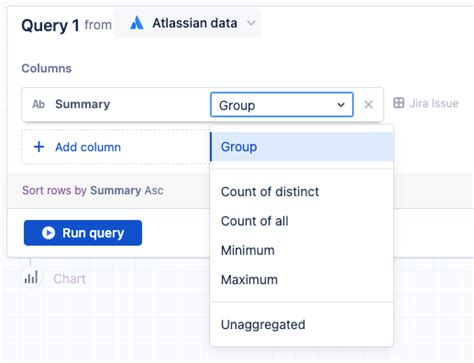
Task: Expand the Atlassian data source chevron
Action: (251, 23)
